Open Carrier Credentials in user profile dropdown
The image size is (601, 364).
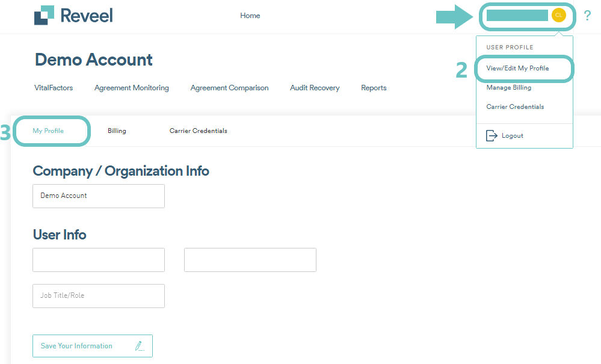[x=515, y=107]
